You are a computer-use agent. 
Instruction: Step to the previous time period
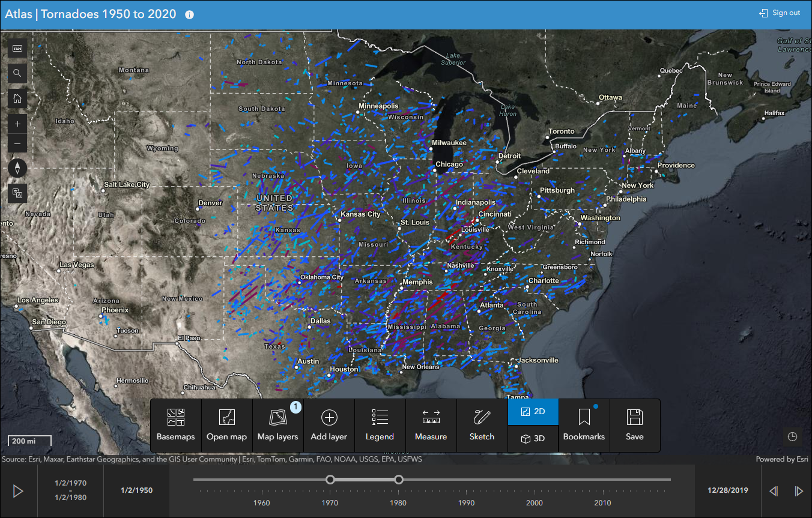[x=774, y=491]
